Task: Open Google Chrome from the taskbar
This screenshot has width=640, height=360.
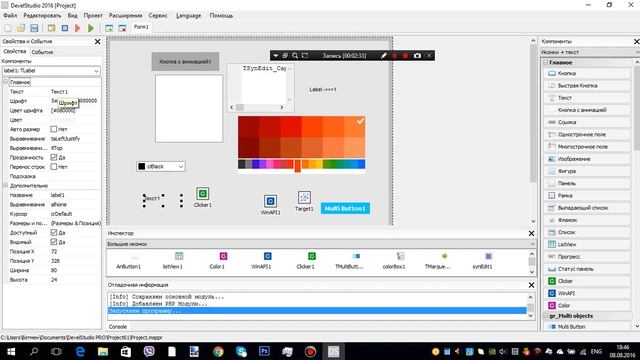Action: click(x=218, y=351)
